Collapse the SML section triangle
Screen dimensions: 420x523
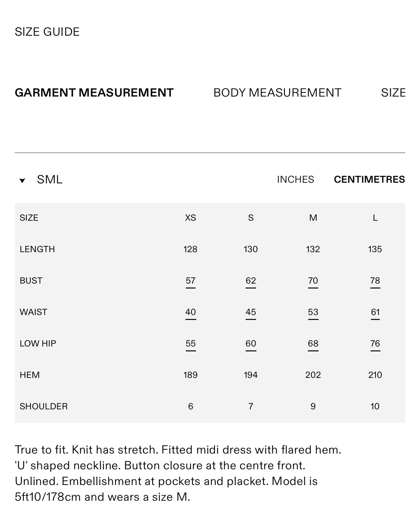point(22,180)
